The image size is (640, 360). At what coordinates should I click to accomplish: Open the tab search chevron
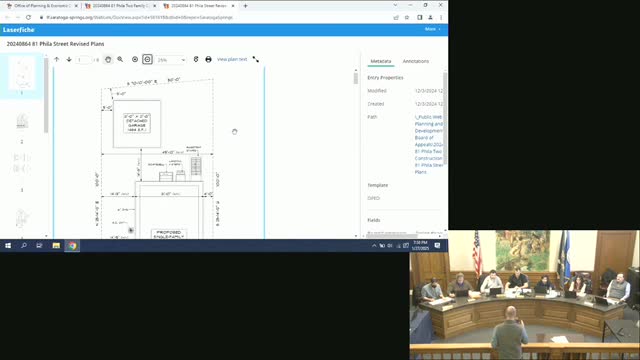pyautogui.click(x=395, y=5)
